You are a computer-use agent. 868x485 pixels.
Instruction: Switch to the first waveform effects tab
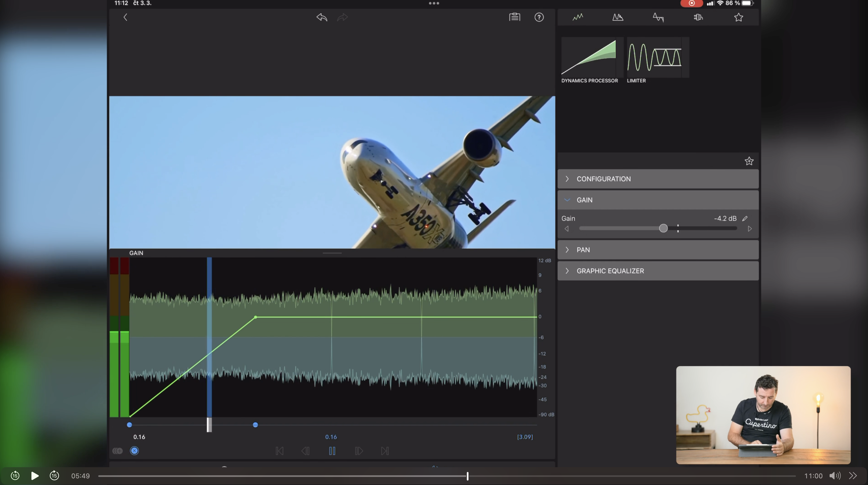pos(578,17)
